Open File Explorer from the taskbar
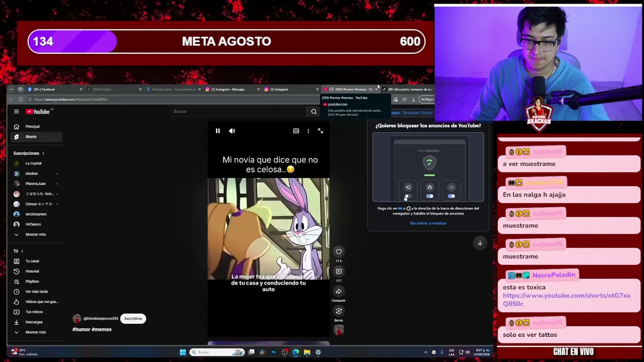Screen dimensions: 644x362 click(307, 352)
